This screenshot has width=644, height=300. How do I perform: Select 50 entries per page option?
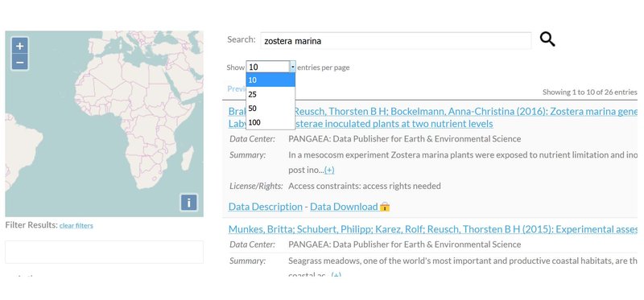coord(270,109)
